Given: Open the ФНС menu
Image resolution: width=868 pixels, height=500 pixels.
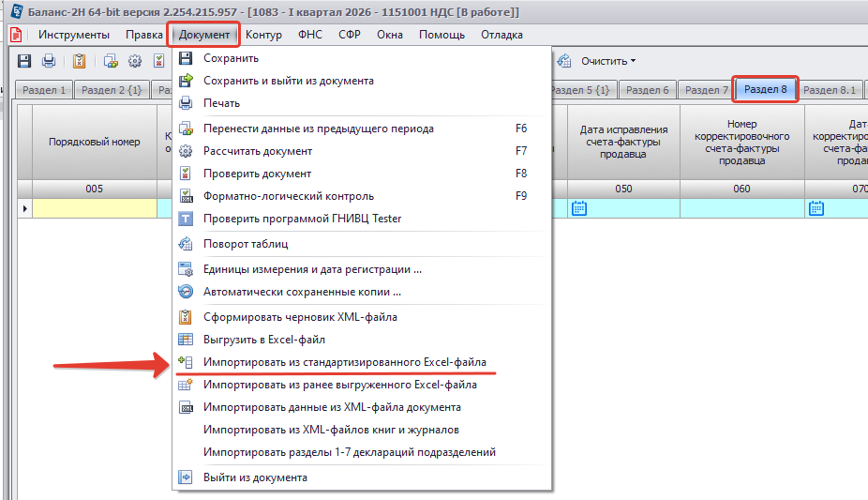Looking at the screenshot, I should click(x=310, y=35).
